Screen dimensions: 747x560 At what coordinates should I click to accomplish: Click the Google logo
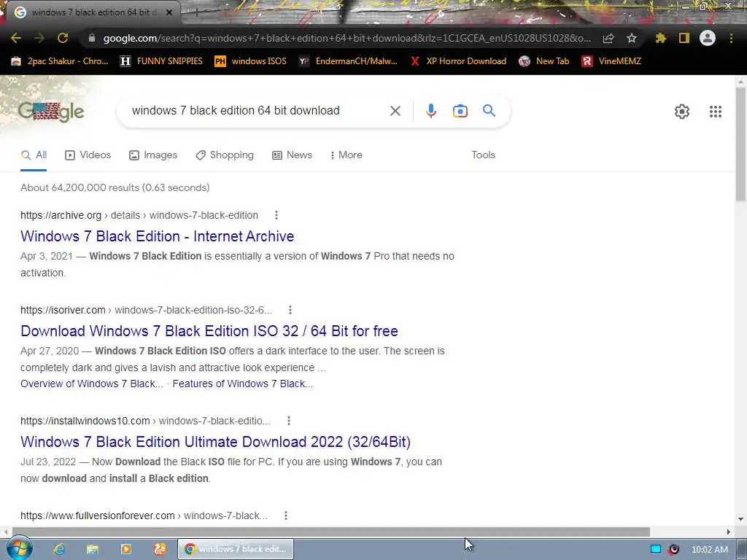(x=51, y=112)
